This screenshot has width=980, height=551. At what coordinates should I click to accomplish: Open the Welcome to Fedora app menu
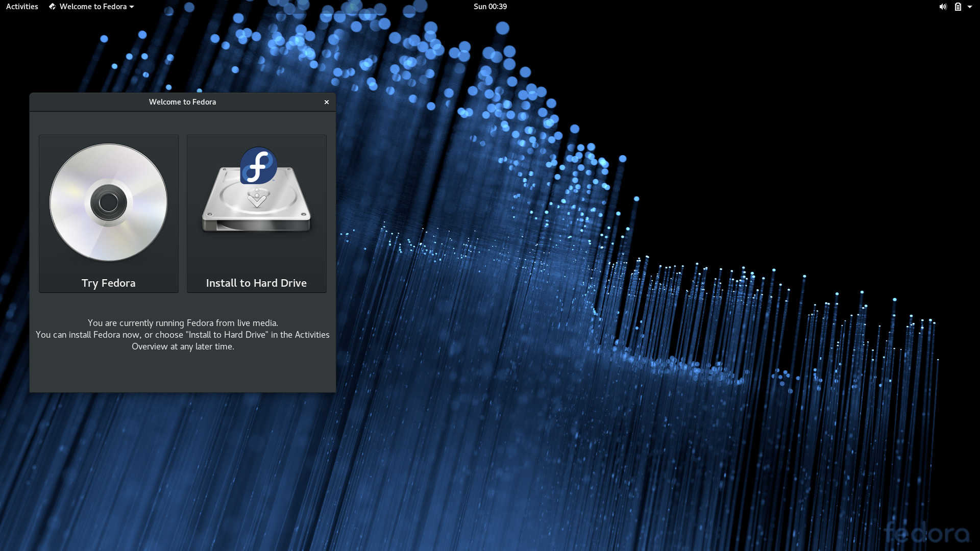coord(91,7)
